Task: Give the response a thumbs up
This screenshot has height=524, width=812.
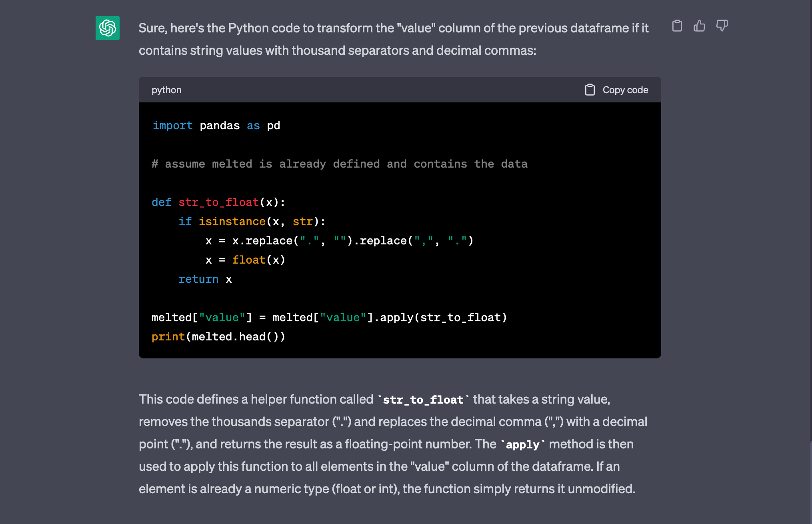Action: [x=699, y=26]
